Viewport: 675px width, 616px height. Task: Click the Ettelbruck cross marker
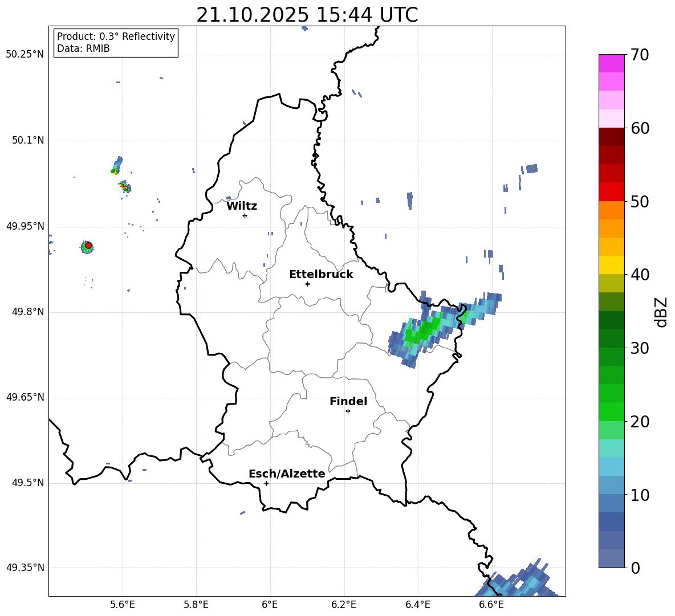pos(307,284)
